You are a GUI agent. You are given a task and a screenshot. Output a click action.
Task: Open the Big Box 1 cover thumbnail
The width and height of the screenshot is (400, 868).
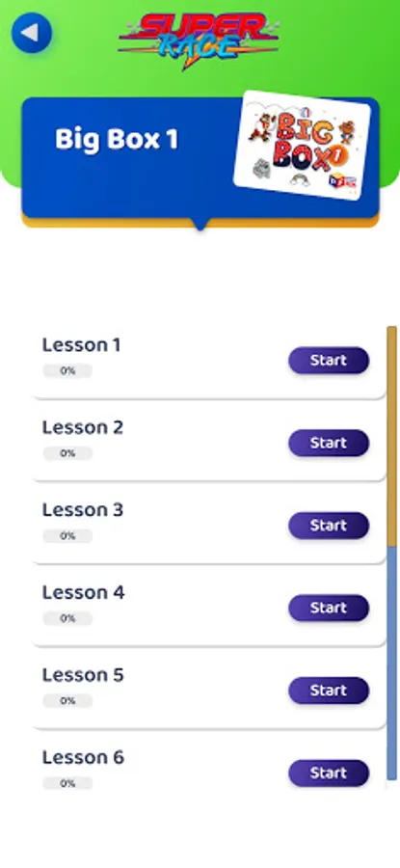302,145
